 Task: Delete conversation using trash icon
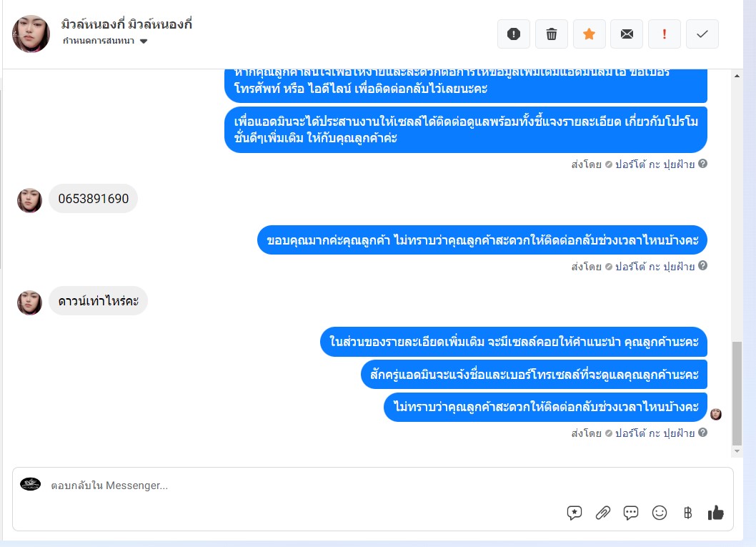551,34
